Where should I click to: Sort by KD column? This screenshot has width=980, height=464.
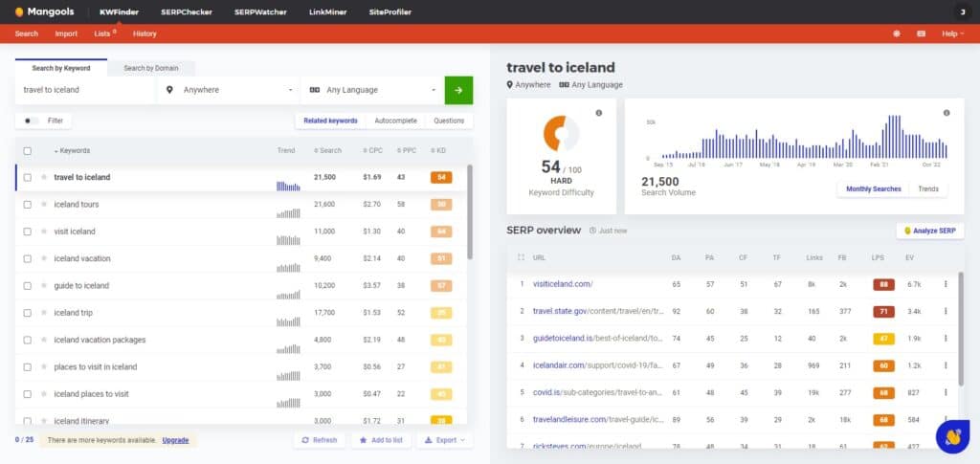(x=438, y=150)
